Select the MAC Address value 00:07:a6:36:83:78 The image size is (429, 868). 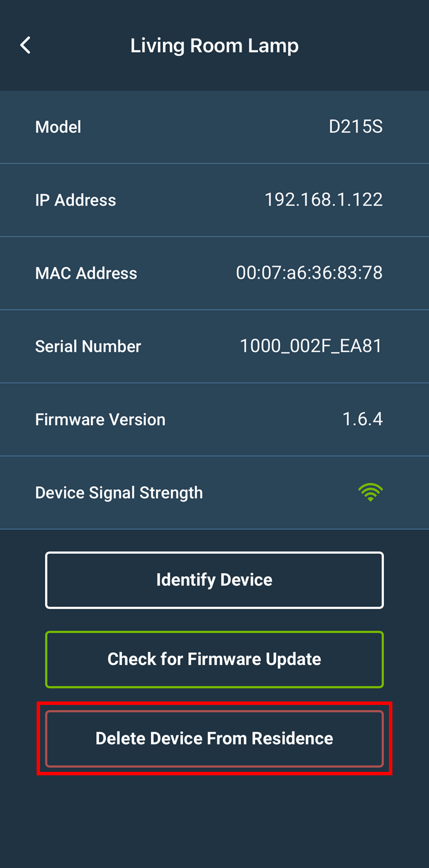[x=309, y=273]
